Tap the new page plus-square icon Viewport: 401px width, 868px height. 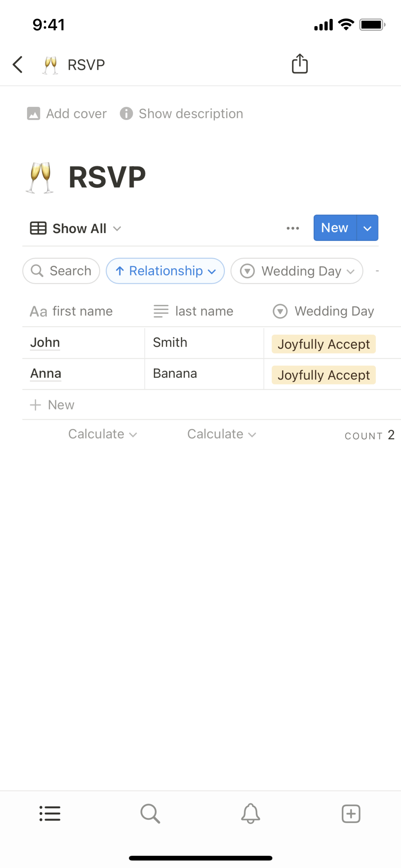351,813
